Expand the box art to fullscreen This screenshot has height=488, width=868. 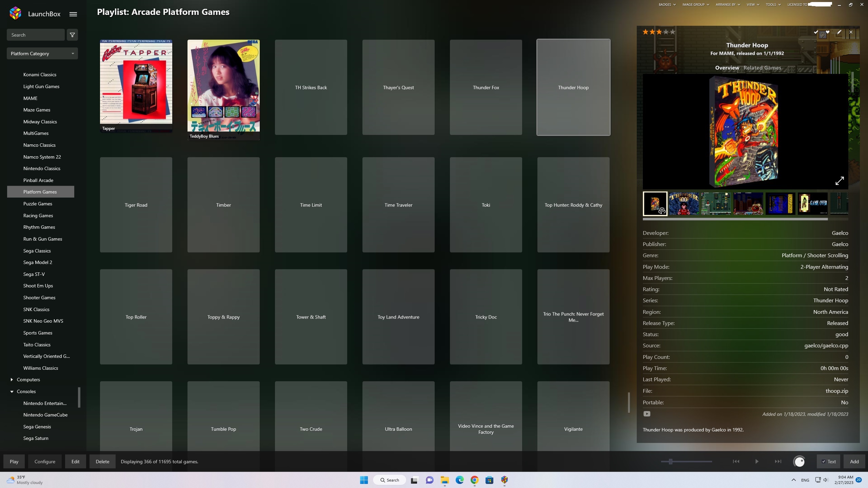pyautogui.click(x=840, y=181)
